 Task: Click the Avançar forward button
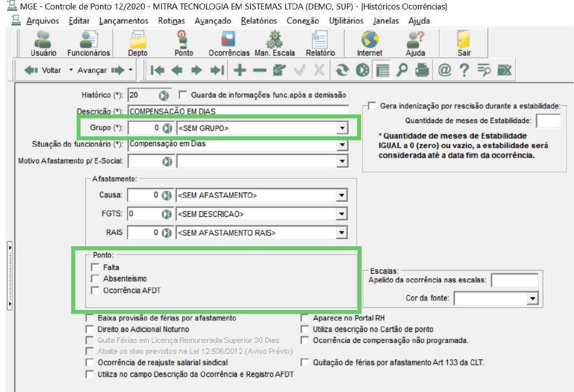click(x=100, y=70)
